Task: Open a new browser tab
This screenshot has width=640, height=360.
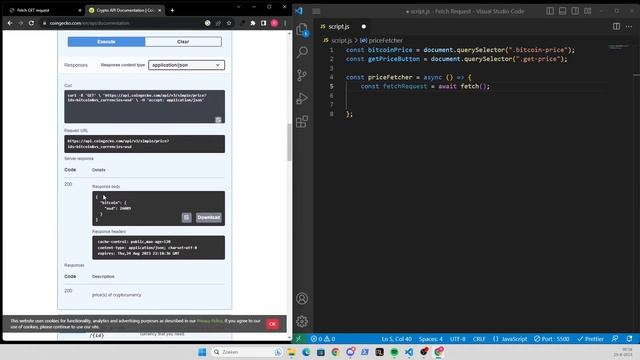Action: click(x=172, y=10)
